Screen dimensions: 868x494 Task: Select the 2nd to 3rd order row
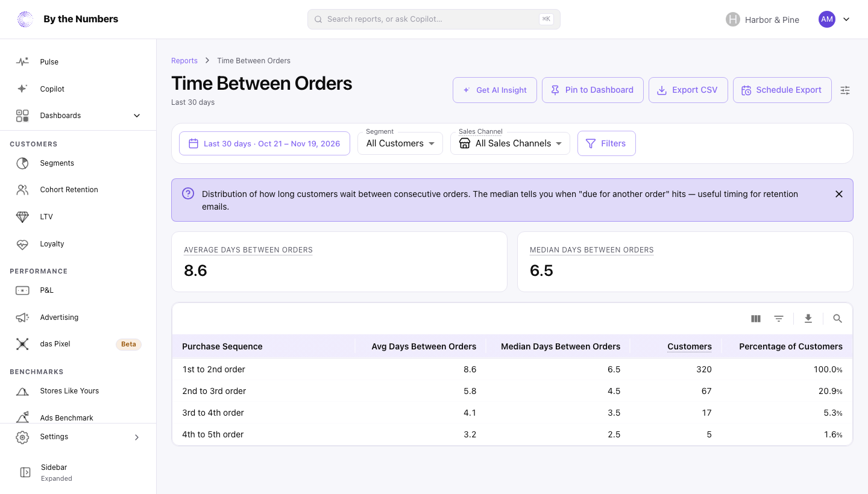pyautogui.click(x=512, y=391)
